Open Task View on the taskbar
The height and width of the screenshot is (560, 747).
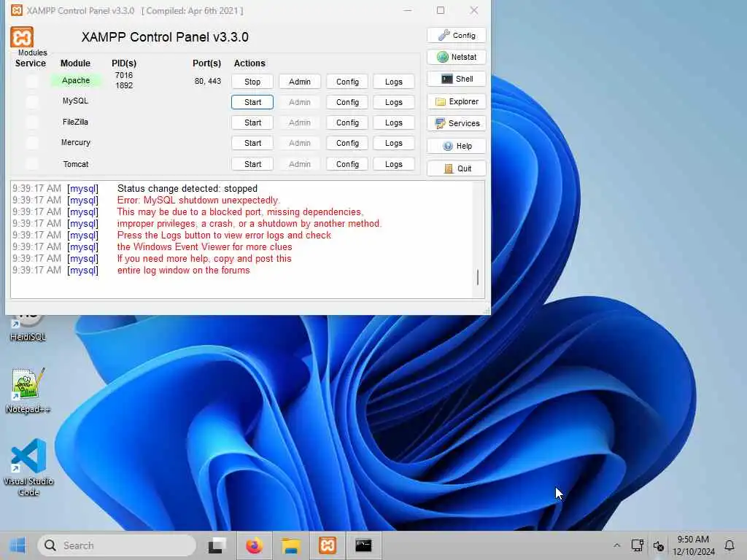tap(217, 545)
